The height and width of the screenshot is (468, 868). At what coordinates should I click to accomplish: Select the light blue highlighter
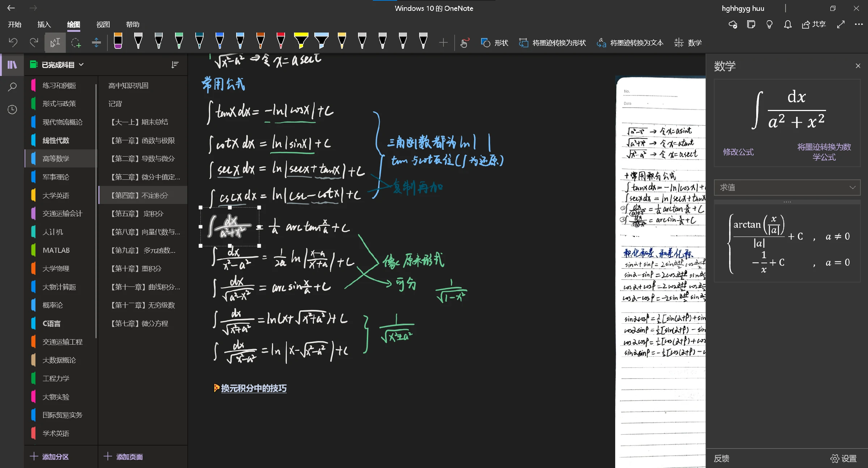click(321, 41)
